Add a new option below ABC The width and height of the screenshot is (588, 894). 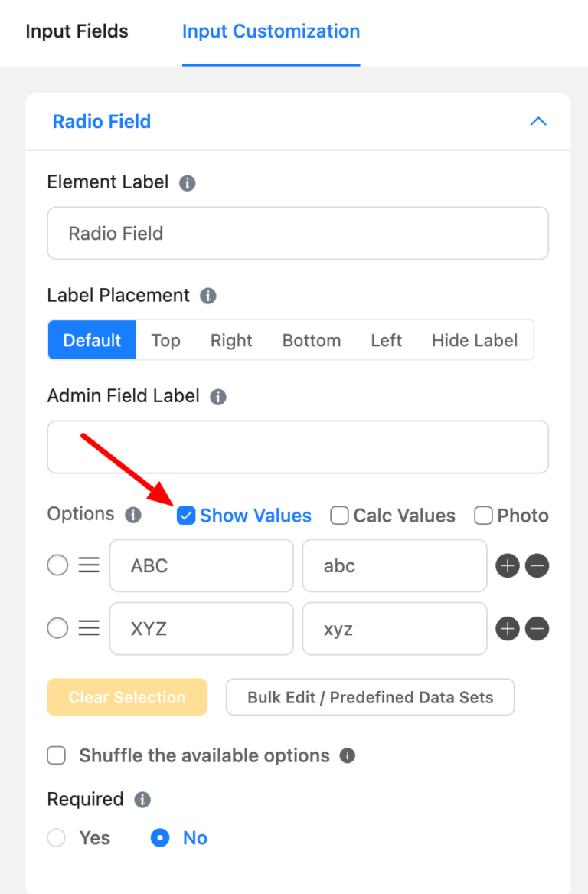coord(507,565)
